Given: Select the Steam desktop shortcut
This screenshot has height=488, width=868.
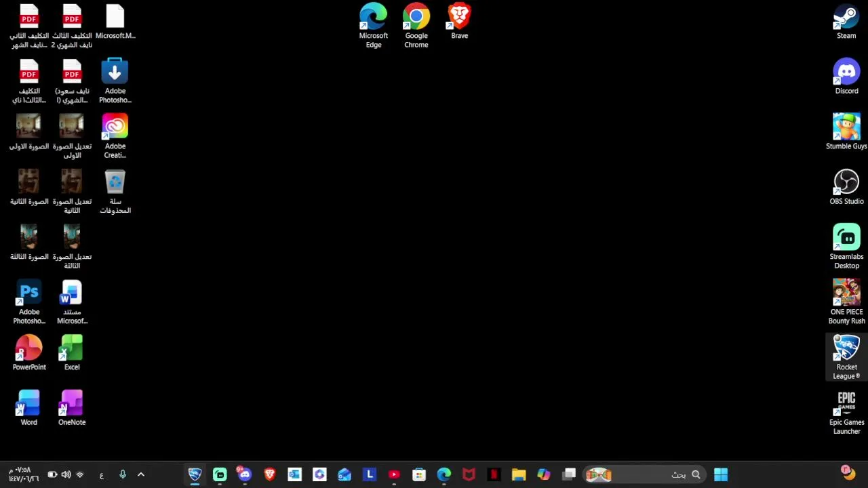Looking at the screenshot, I should (846, 22).
